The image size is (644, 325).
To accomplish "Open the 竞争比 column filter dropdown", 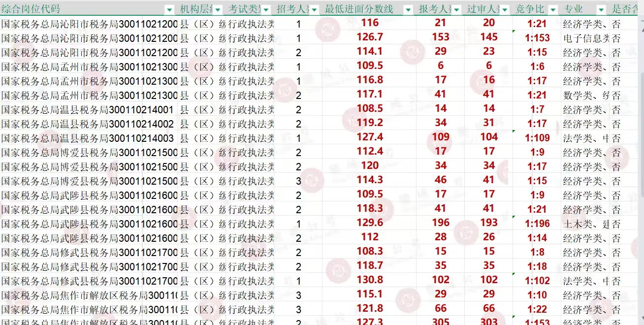I will [x=553, y=9].
